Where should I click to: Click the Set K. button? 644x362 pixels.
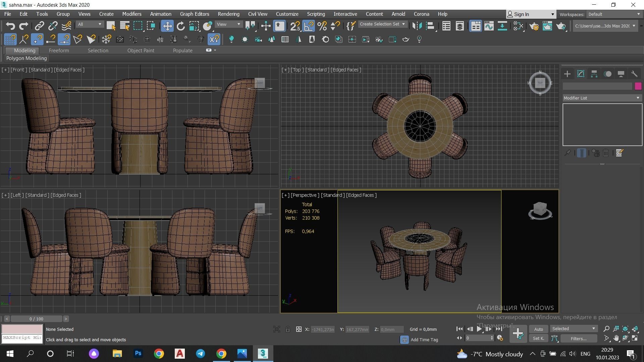[539, 339]
